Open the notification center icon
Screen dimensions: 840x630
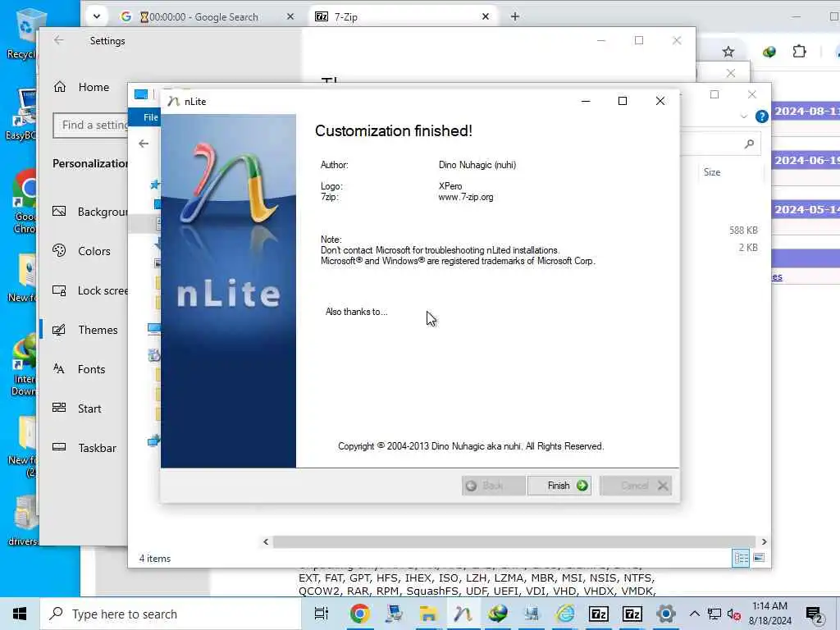pyautogui.click(x=815, y=614)
